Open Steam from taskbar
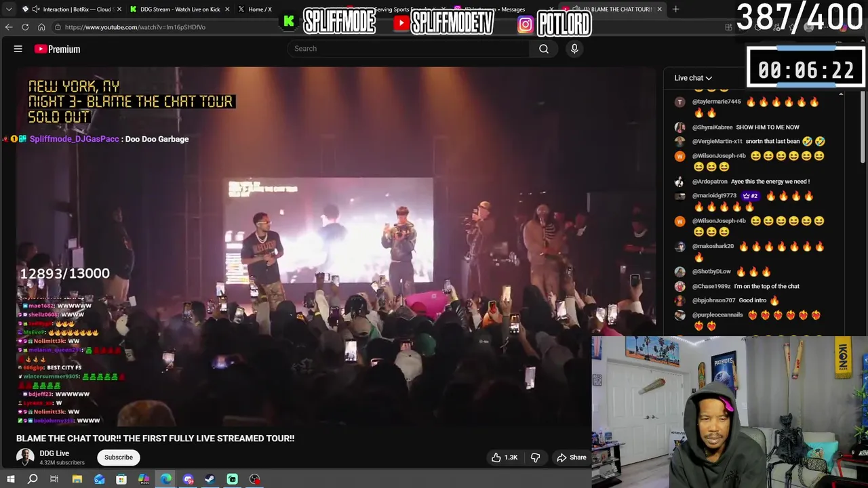Image resolution: width=868 pixels, height=488 pixels. coord(210,479)
